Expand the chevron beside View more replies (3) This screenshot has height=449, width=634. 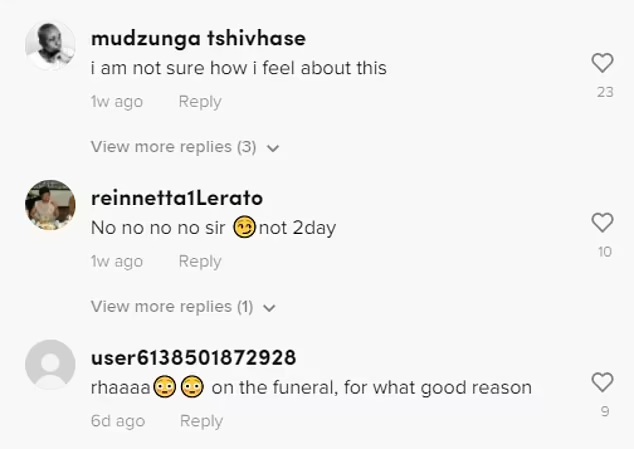273,148
